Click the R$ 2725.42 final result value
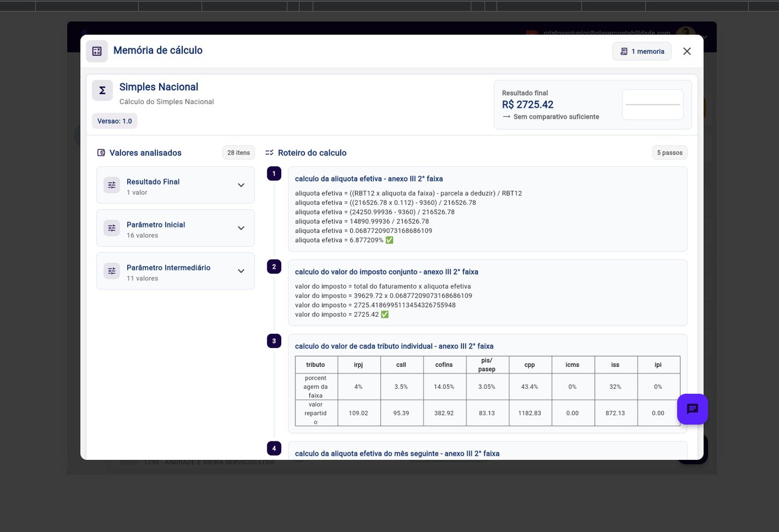Viewport: 779px width, 532px height. 528,105
